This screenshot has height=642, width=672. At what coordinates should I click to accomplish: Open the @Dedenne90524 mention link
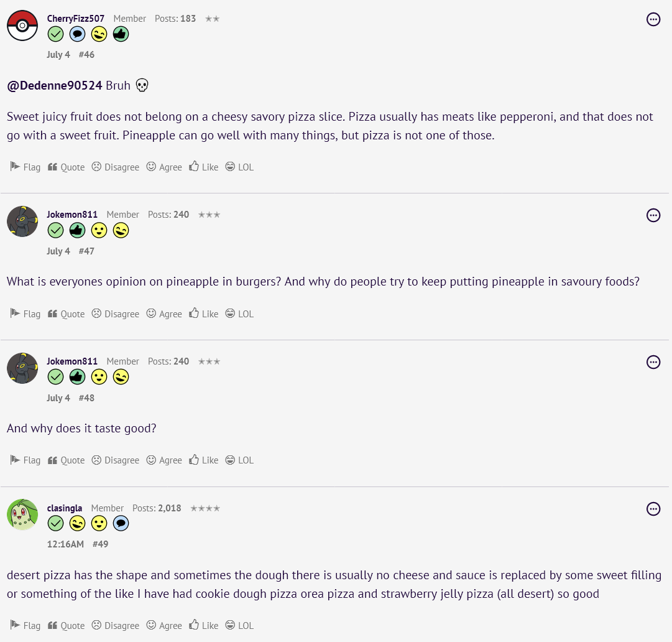coord(55,85)
